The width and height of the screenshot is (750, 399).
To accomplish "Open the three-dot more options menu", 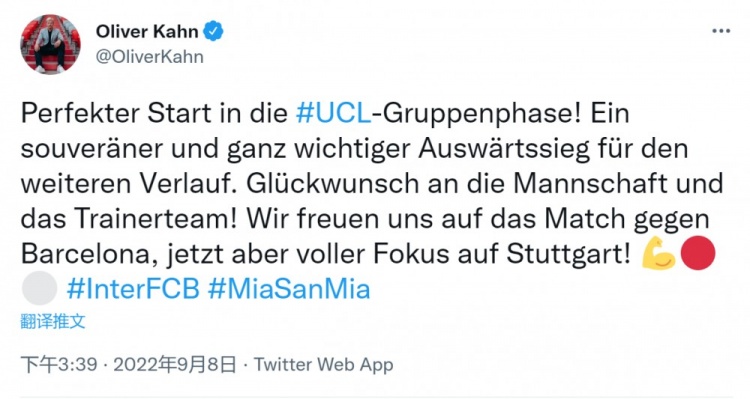I will (x=721, y=31).
